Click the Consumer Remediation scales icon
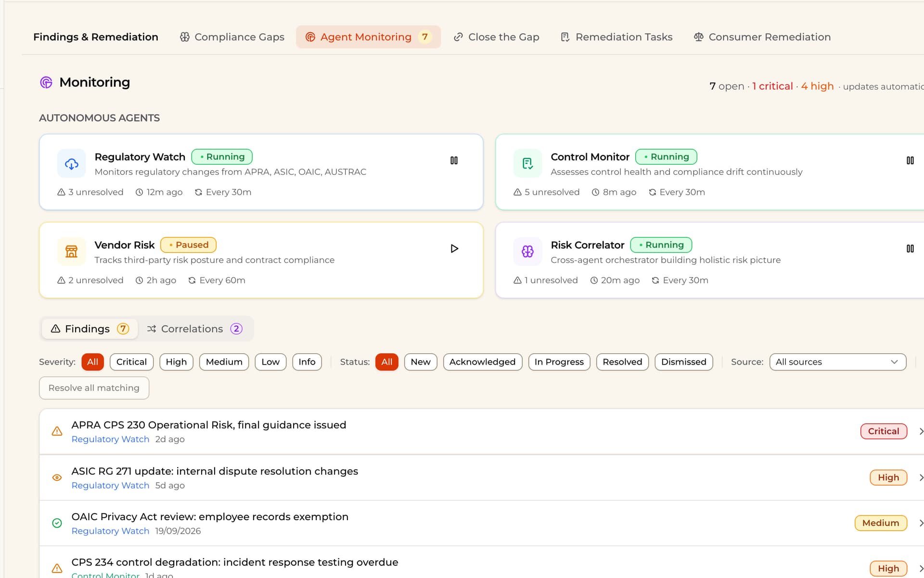924x578 pixels. click(699, 37)
